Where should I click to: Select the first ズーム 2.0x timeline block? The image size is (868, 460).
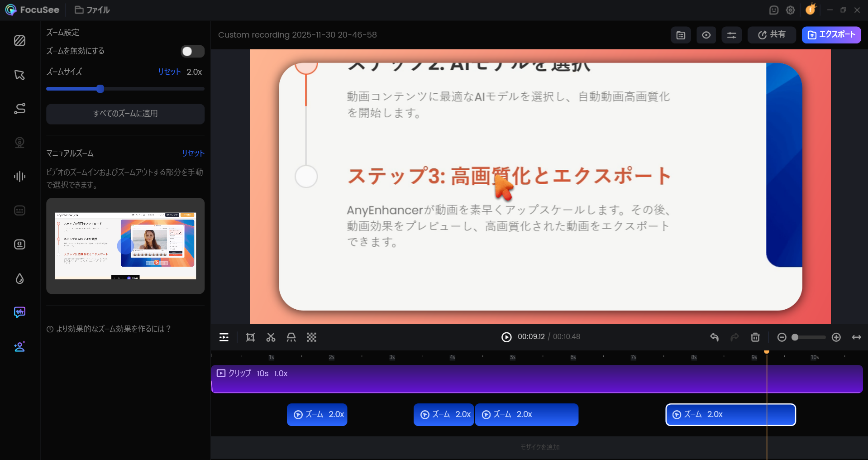(x=317, y=415)
